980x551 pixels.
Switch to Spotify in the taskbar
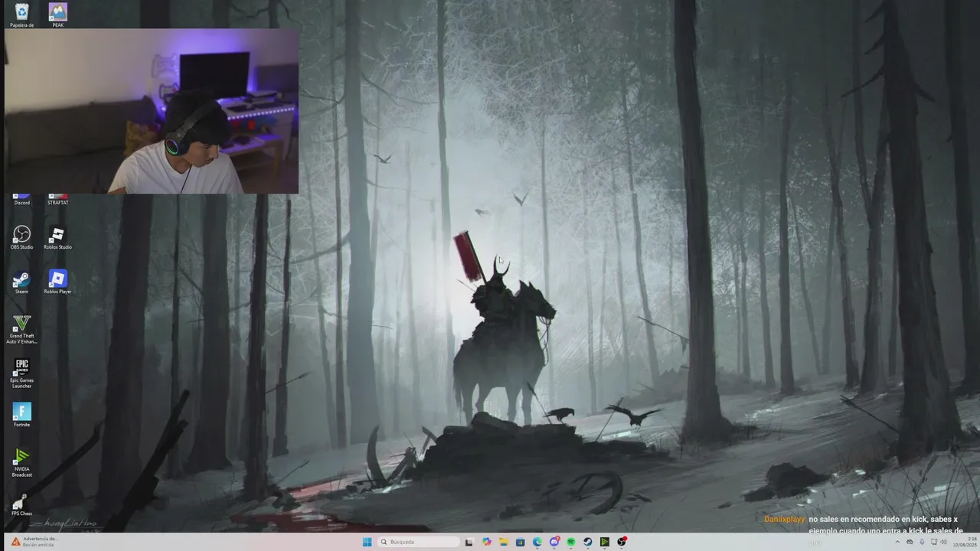coord(571,542)
